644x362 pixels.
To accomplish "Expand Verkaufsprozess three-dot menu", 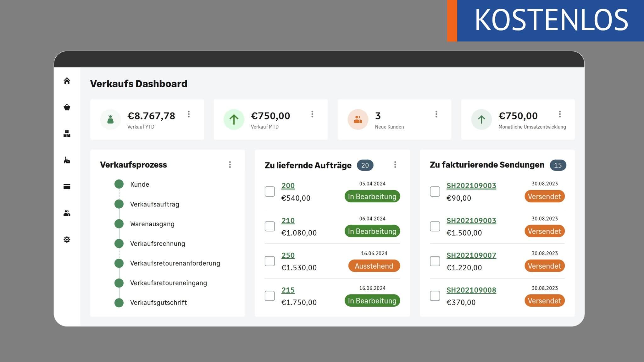I will pyautogui.click(x=230, y=165).
